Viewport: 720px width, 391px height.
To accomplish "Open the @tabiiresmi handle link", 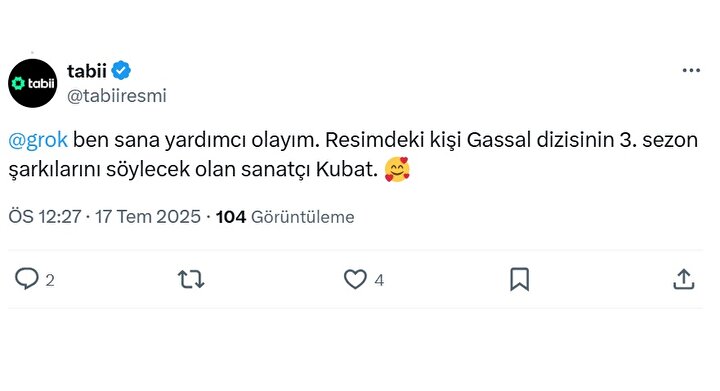I will pyautogui.click(x=117, y=95).
